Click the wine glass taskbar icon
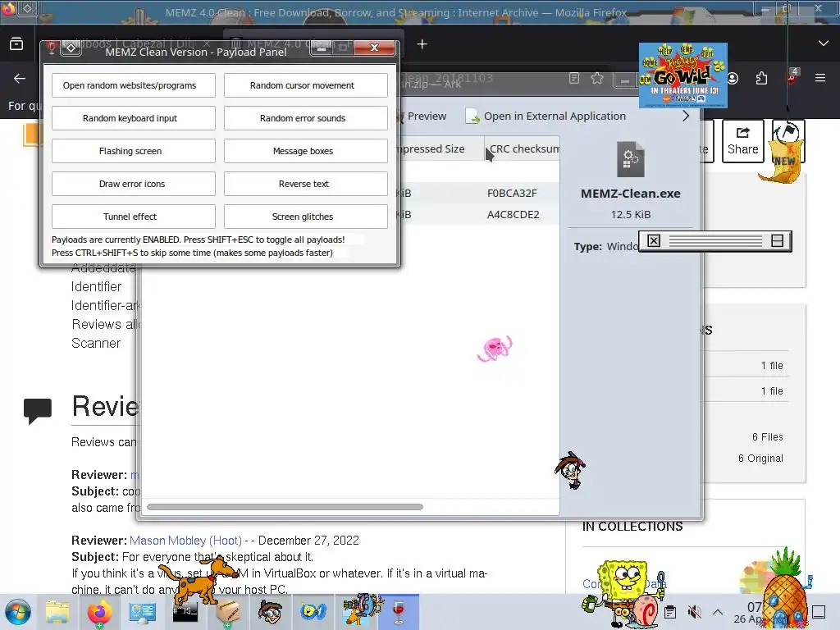Image resolution: width=840 pixels, height=630 pixels. pyautogui.click(x=399, y=612)
